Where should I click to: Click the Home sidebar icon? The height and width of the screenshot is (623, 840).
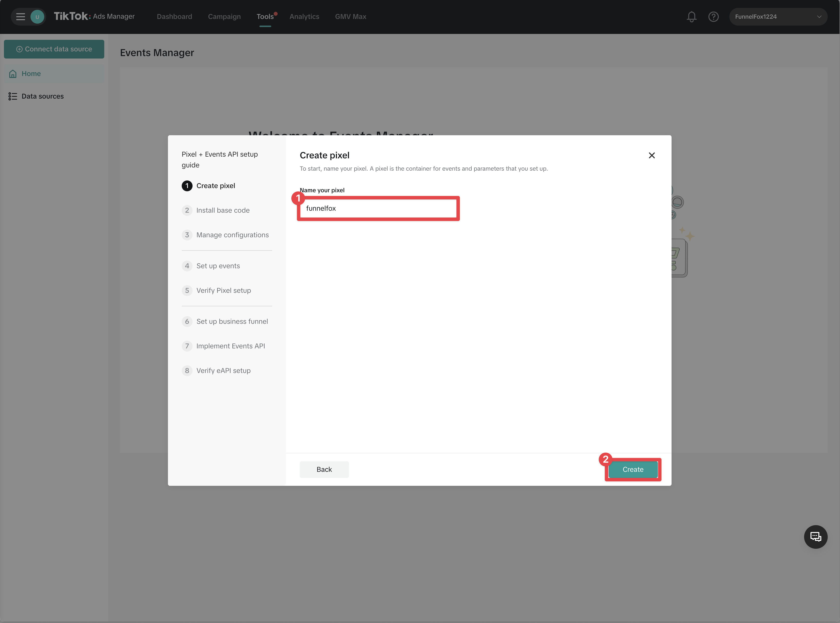[13, 74]
